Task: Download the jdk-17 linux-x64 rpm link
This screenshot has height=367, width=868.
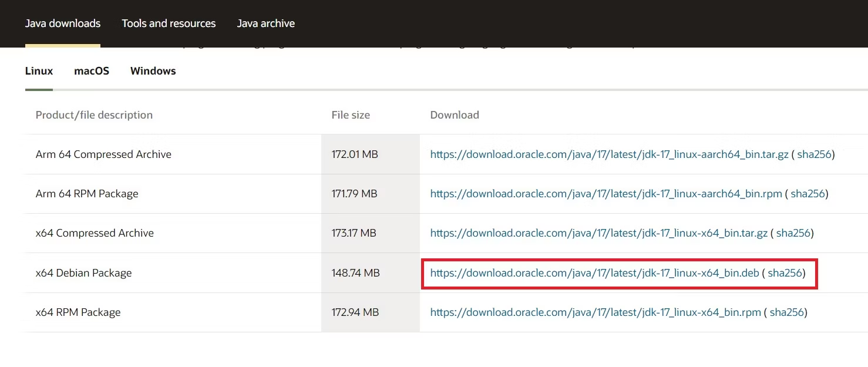Action: (x=596, y=312)
